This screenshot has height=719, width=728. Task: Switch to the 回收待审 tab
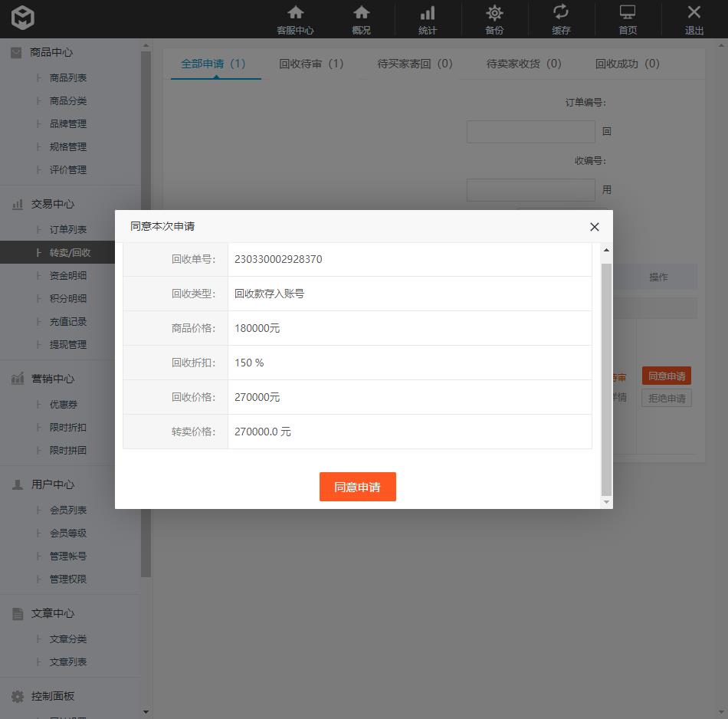[x=311, y=64]
